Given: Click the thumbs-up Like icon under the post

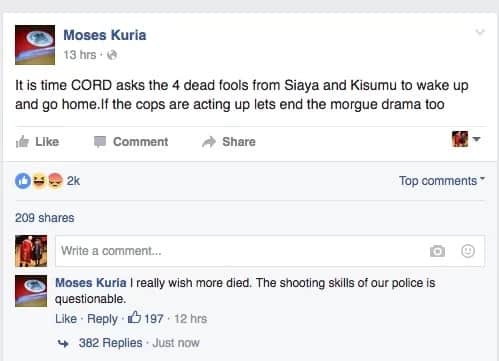Looking at the screenshot, I should tap(22, 142).
